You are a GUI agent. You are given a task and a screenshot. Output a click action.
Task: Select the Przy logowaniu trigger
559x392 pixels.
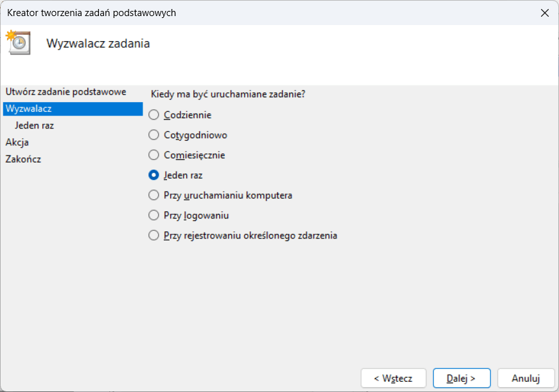(154, 215)
